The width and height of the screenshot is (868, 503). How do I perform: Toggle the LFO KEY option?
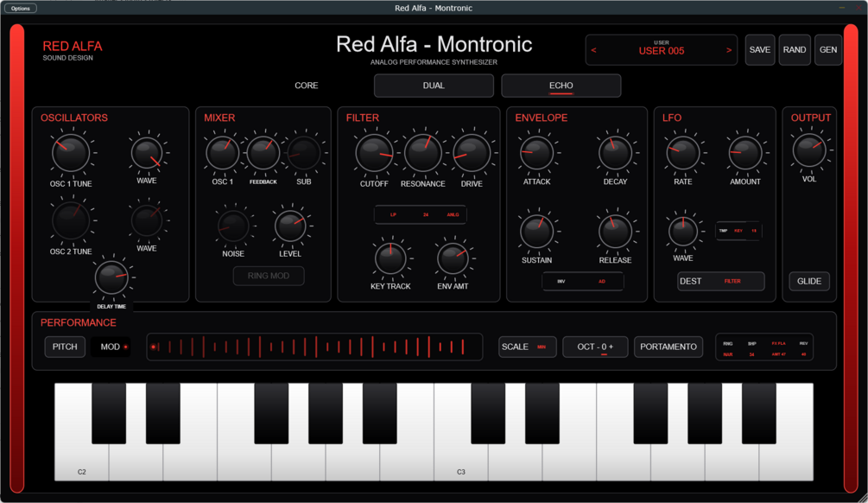pyautogui.click(x=738, y=231)
